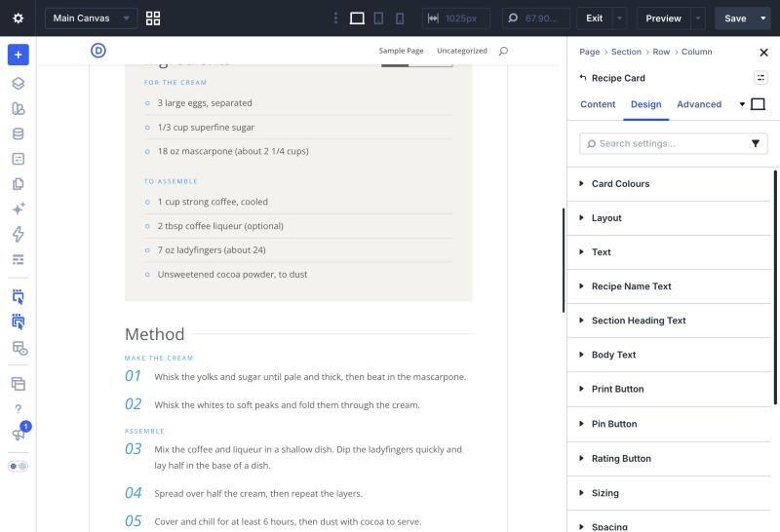Screen dimensions: 780x532
Task: Click the second cursor selection icon
Action: (18, 322)
